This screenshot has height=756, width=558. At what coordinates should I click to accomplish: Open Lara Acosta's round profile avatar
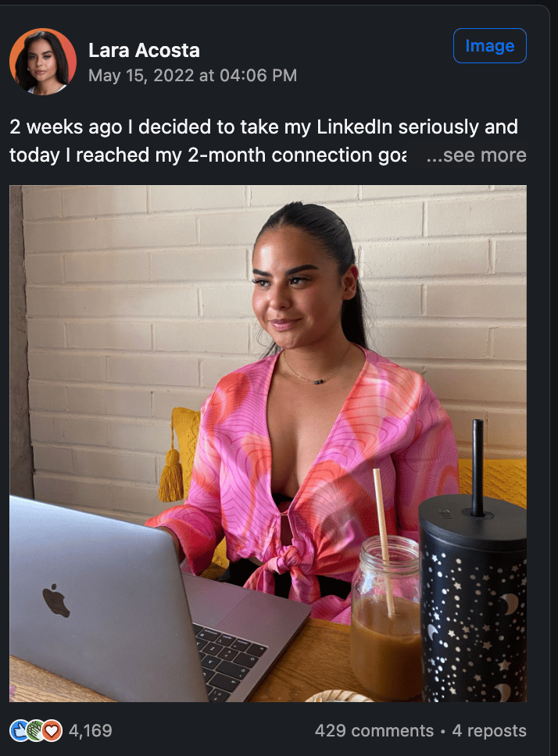[x=43, y=61]
